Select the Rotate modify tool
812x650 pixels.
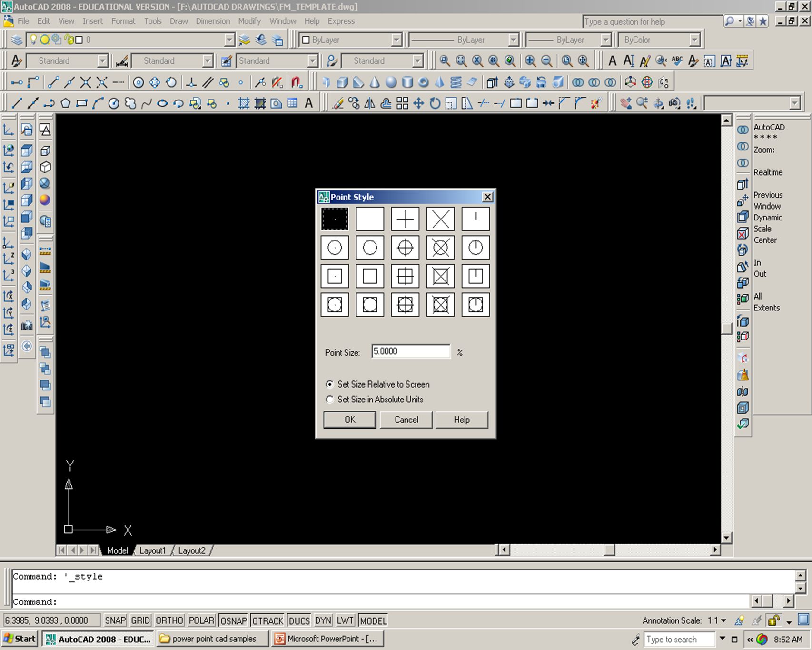tap(435, 103)
